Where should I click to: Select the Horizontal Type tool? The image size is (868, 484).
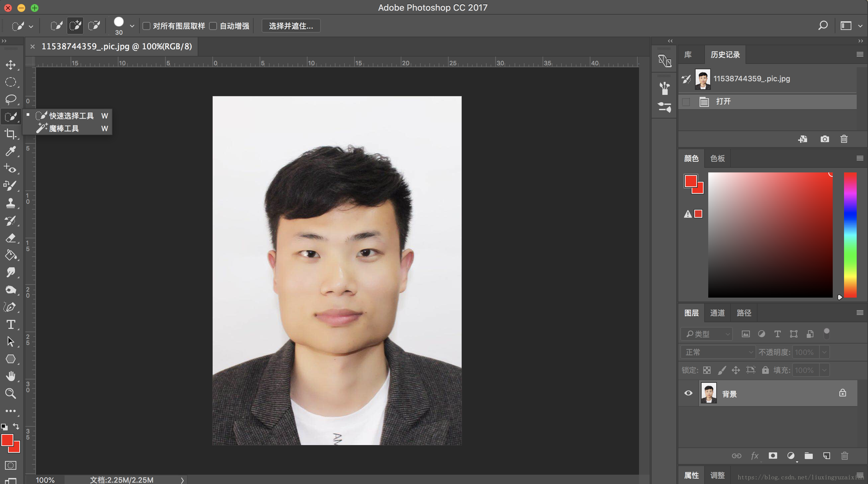coord(10,324)
